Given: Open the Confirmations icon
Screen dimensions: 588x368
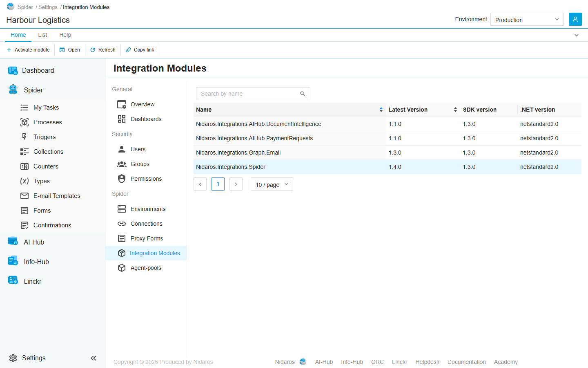Looking at the screenshot, I should (x=24, y=225).
